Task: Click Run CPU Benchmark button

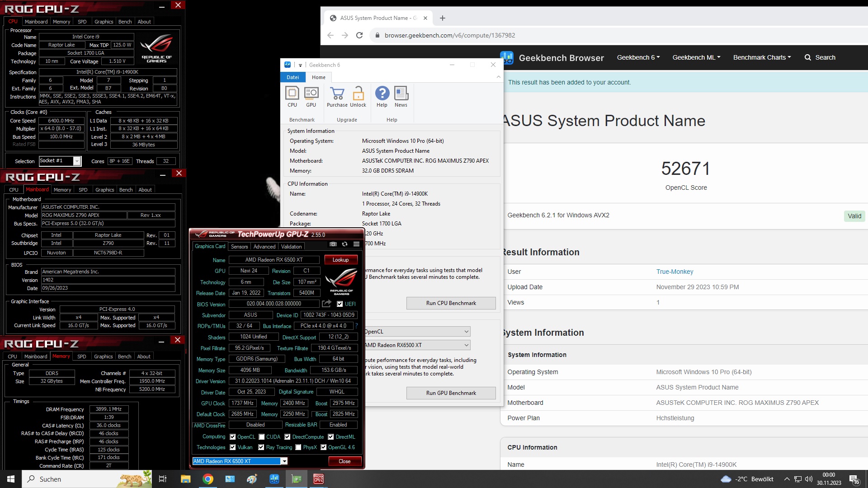Action: (451, 303)
